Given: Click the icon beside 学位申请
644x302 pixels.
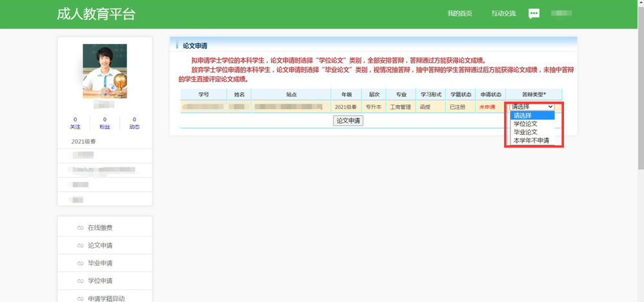Looking at the screenshot, I should [x=81, y=281].
